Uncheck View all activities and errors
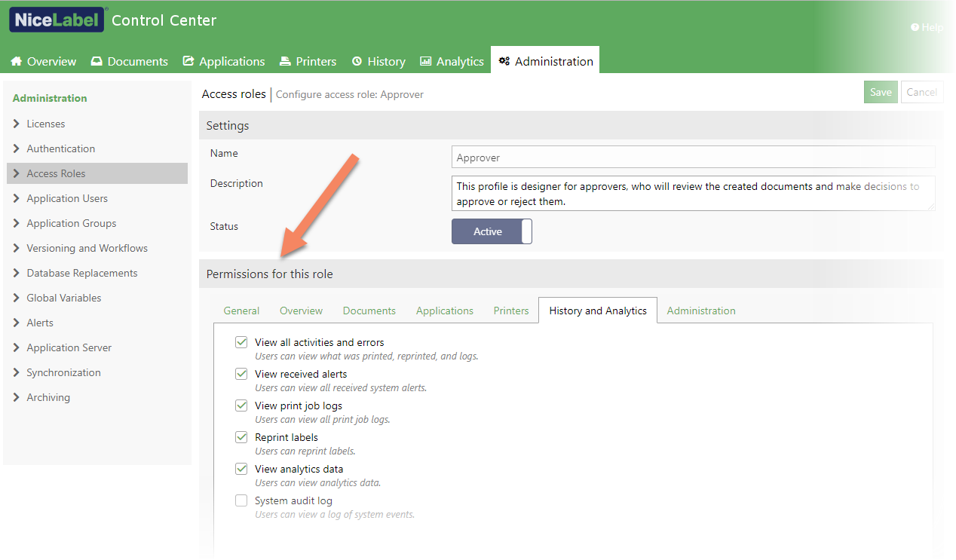Image resolution: width=956 pixels, height=560 pixels. click(241, 342)
